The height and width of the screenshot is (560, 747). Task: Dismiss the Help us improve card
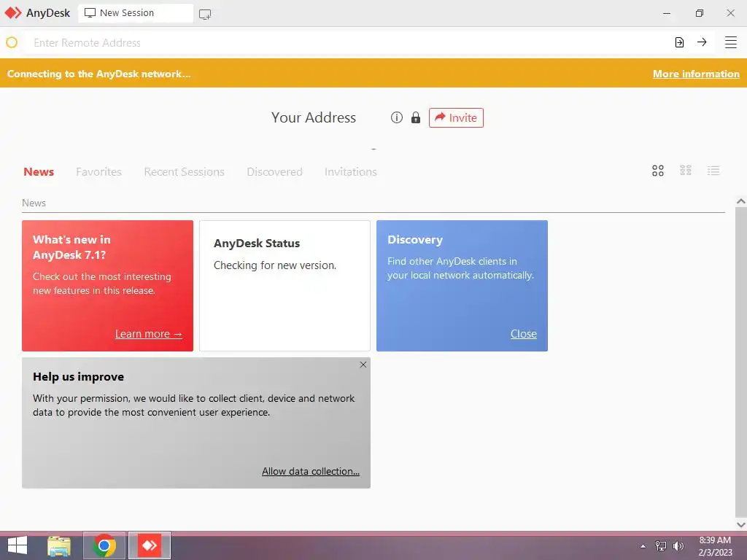363,365
